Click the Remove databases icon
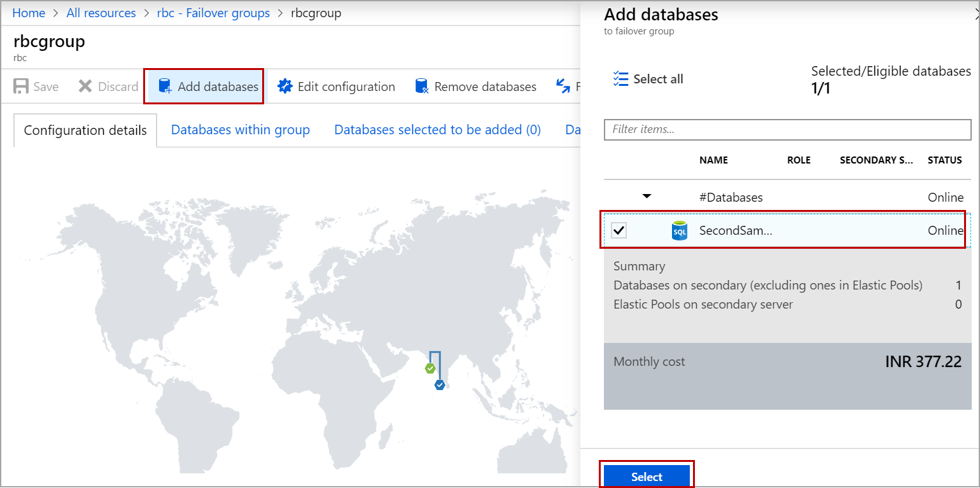The height and width of the screenshot is (488, 980). (421, 87)
